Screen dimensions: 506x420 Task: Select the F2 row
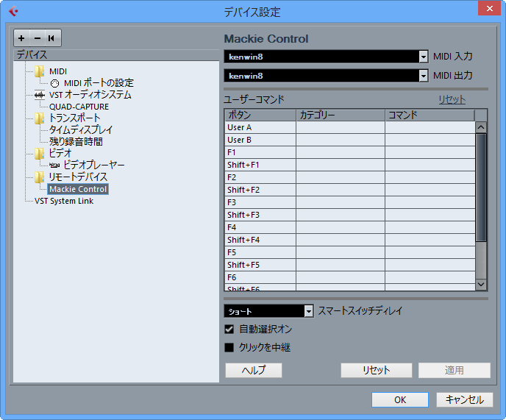click(350, 177)
